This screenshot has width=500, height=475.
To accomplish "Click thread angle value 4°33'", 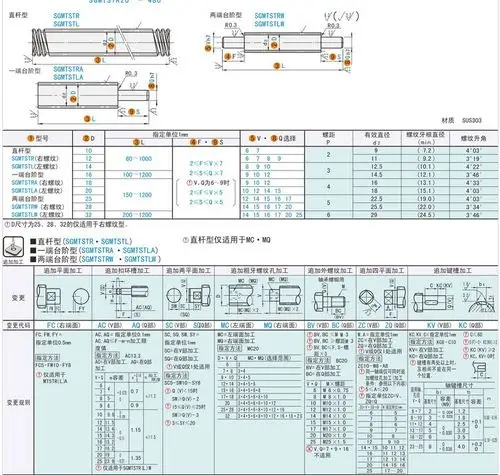I will click(473, 183).
